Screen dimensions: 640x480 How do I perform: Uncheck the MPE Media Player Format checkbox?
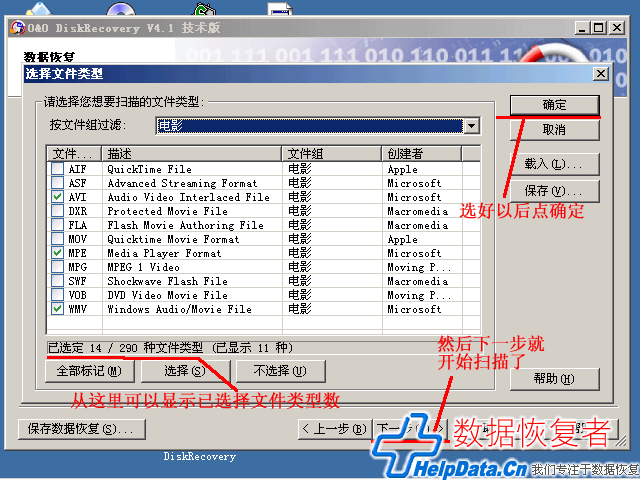coord(58,253)
